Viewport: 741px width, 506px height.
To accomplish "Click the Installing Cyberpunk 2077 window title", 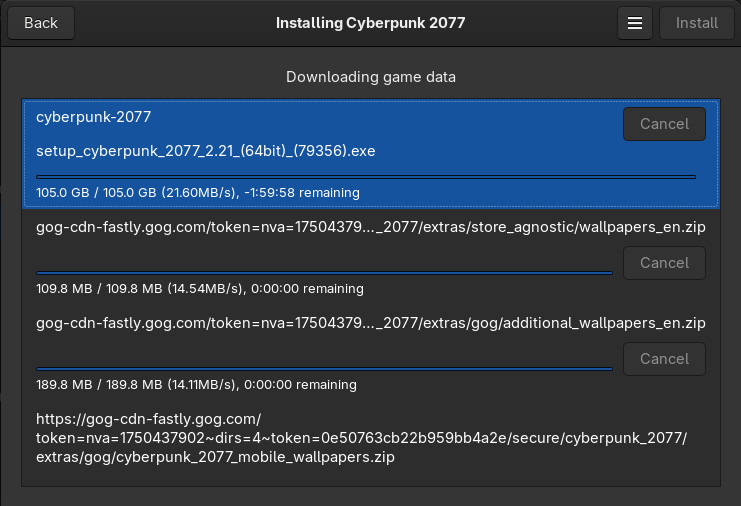I will tap(370, 23).
